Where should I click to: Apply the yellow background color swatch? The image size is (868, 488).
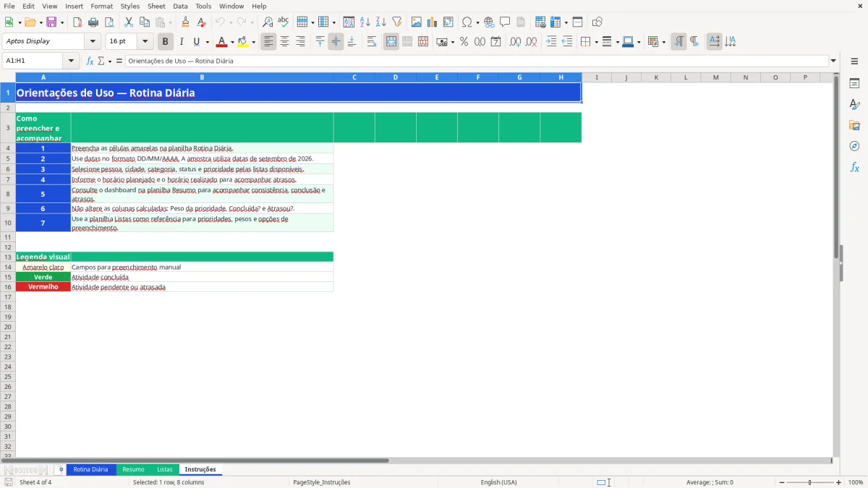click(243, 42)
